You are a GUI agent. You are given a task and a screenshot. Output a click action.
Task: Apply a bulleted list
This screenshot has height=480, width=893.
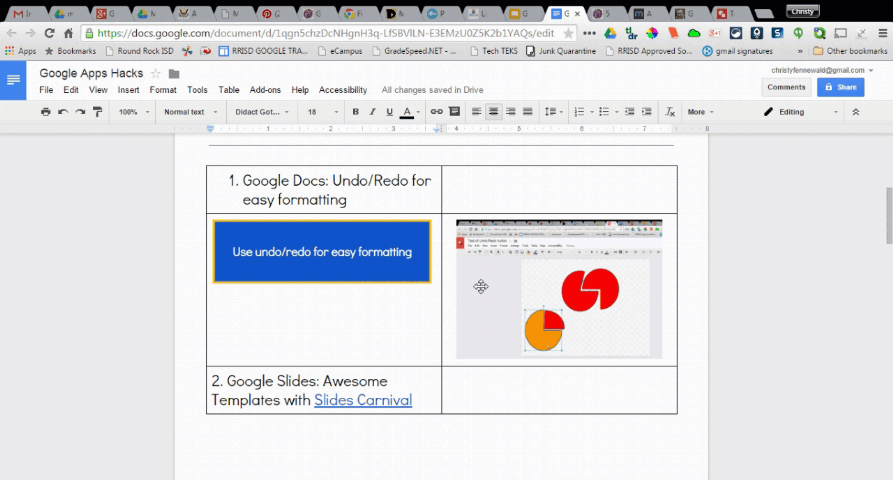[x=604, y=112]
